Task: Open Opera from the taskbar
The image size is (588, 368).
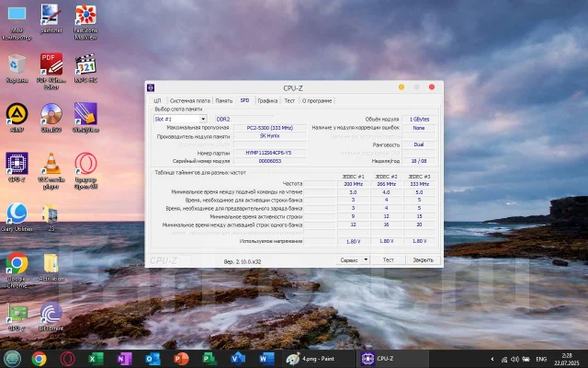Action: (x=67, y=359)
